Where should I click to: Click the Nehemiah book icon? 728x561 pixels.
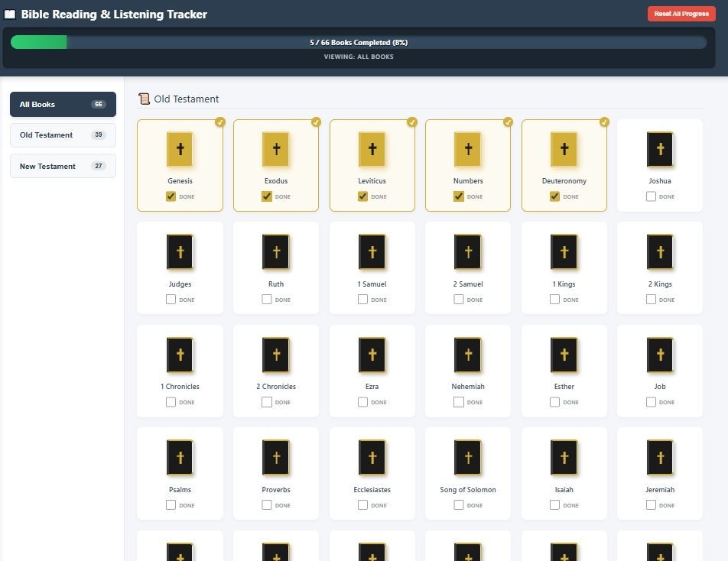[x=468, y=355]
